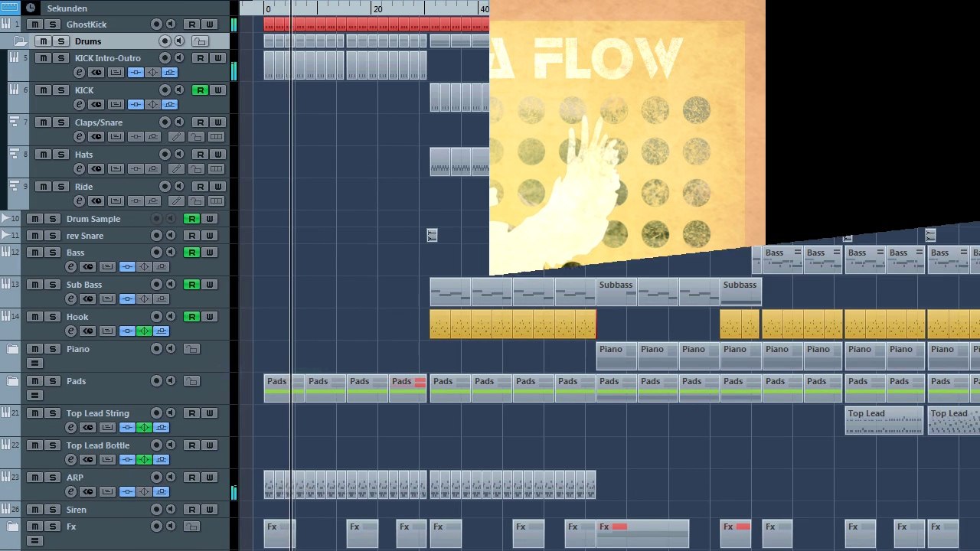Screen dimensions: 980x551
Task: Bypass inserts on Sub Bass track
Action: (127, 299)
